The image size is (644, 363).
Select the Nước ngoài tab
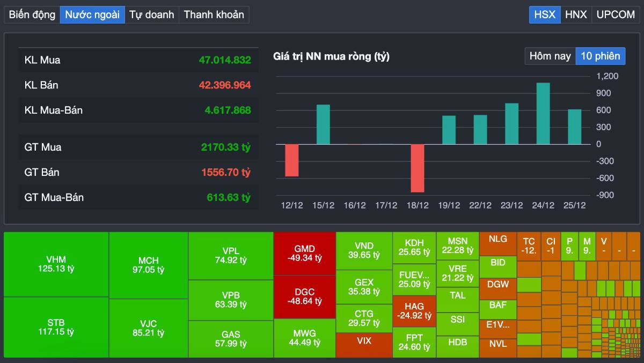[x=92, y=14]
